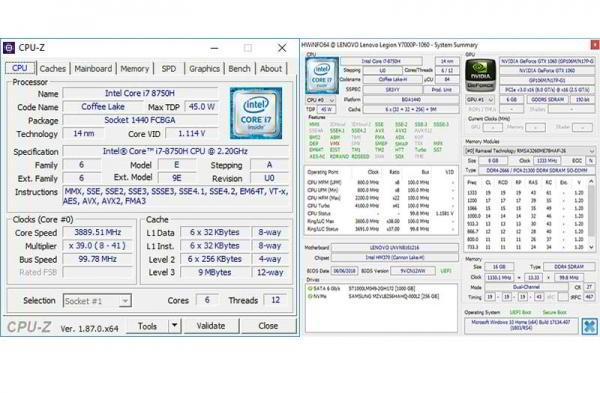
Task: Click the HWiNFO64 Platform field BGA1440
Action: click(x=411, y=99)
